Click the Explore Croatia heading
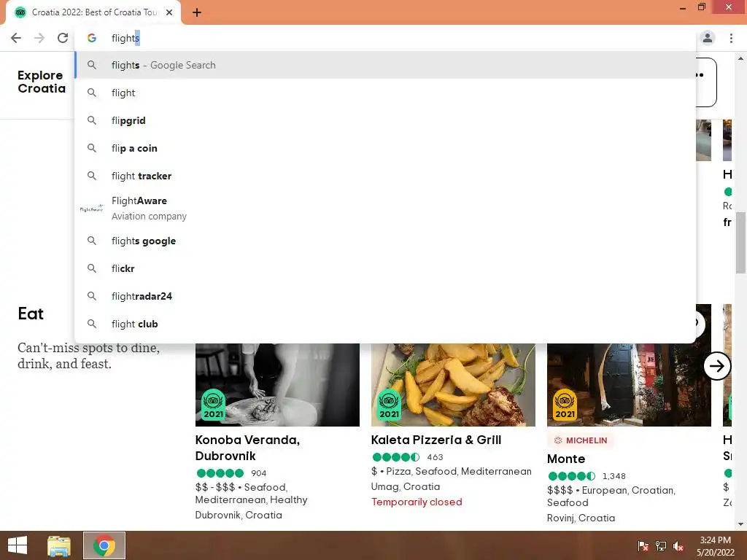 42,82
